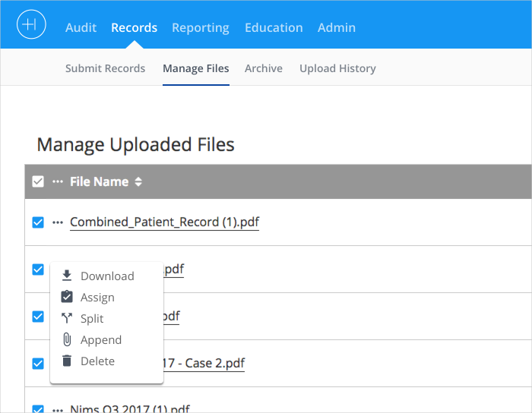Uncheck the checkbox for Case 2.pdf row
532x413 pixels.
click(x=38, y=364)
